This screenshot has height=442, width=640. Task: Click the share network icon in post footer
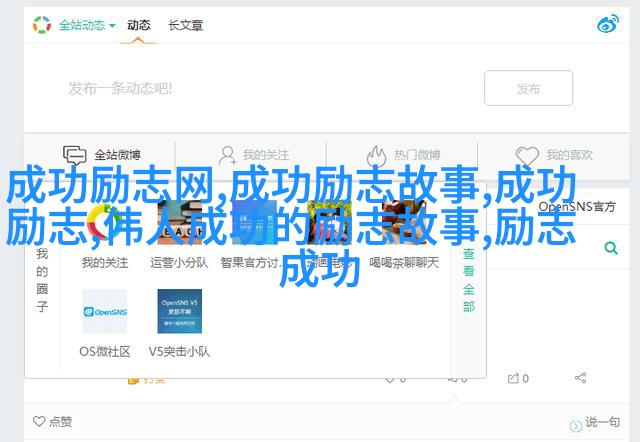[580, 378]
